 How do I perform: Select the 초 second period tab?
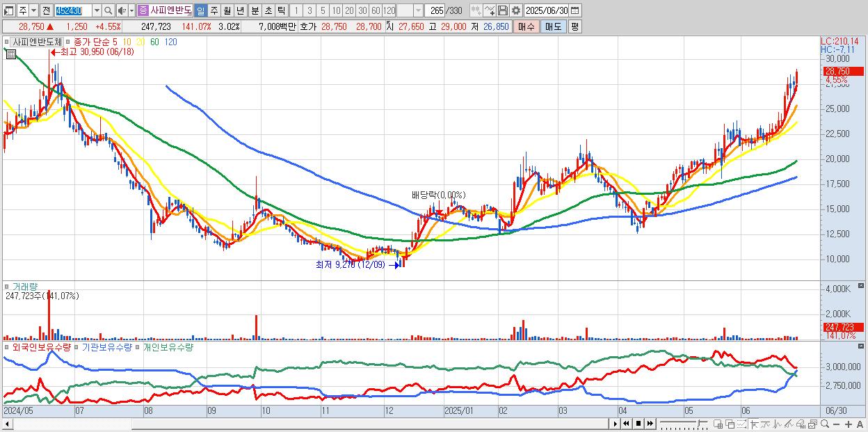click(x=268, y=10)
